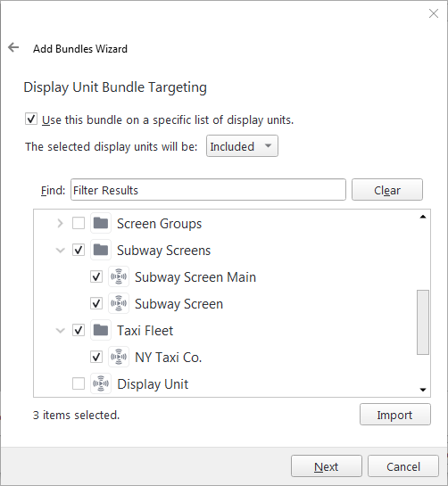This screenshot has height=486, width=448.
Task: Click the Next button
Action: (327, 466)
